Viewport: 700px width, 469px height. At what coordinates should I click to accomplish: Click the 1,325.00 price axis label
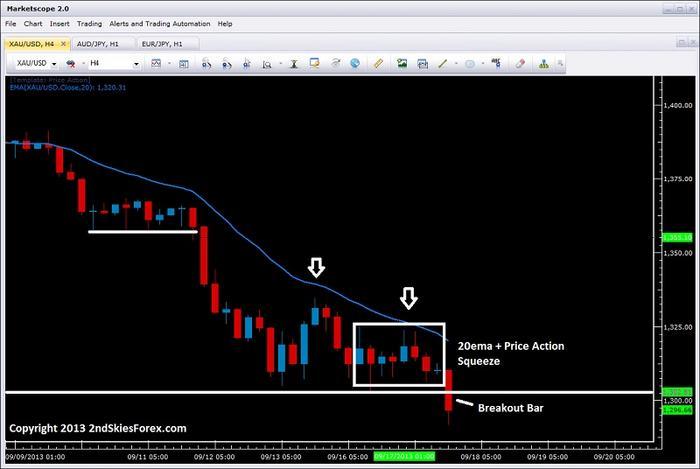(x=678, y=327)
